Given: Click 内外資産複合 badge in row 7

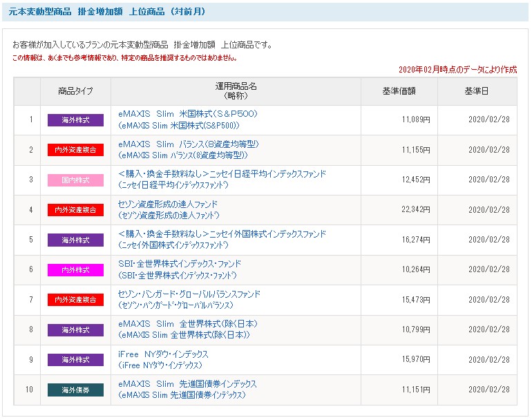Looking at the screenshot, I should 75,300.
